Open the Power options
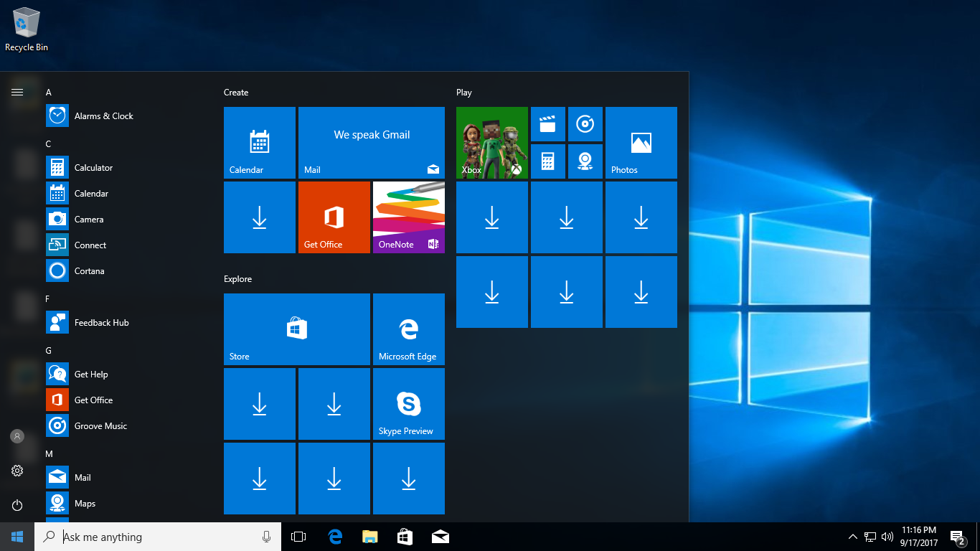 (x=17, y=505)
